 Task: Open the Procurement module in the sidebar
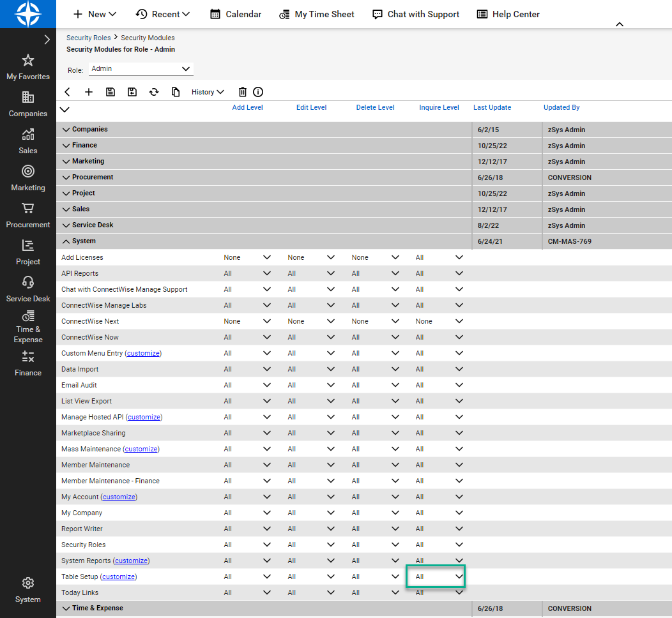pyautogui.click(x=28, y=216)
